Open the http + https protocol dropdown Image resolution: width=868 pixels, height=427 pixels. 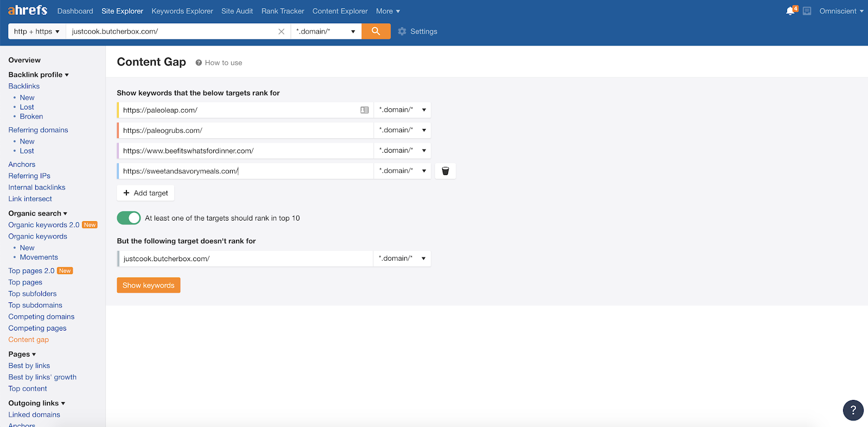click(x=37, y=31)
